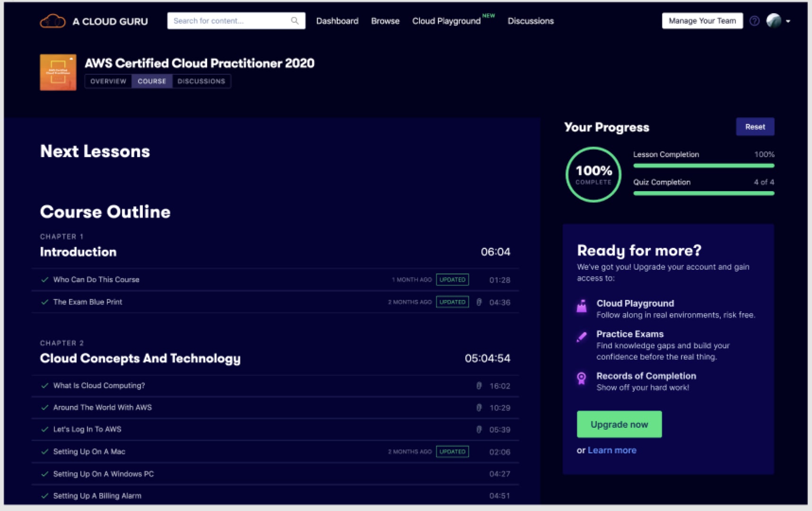The image size is (812, 511).
Task: Click the search magnifier icon
Action: click(x=295, y=21)
